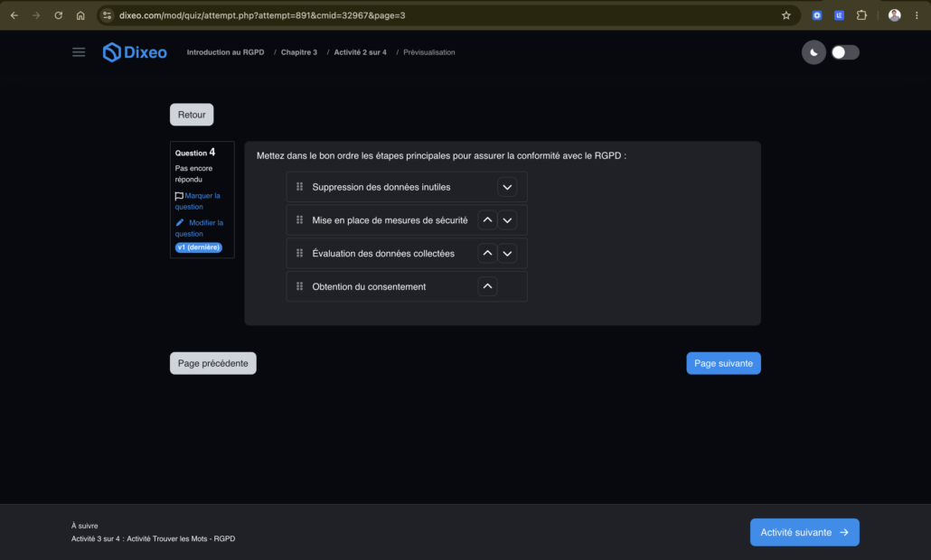Open the browser home page

click(80, 15)
